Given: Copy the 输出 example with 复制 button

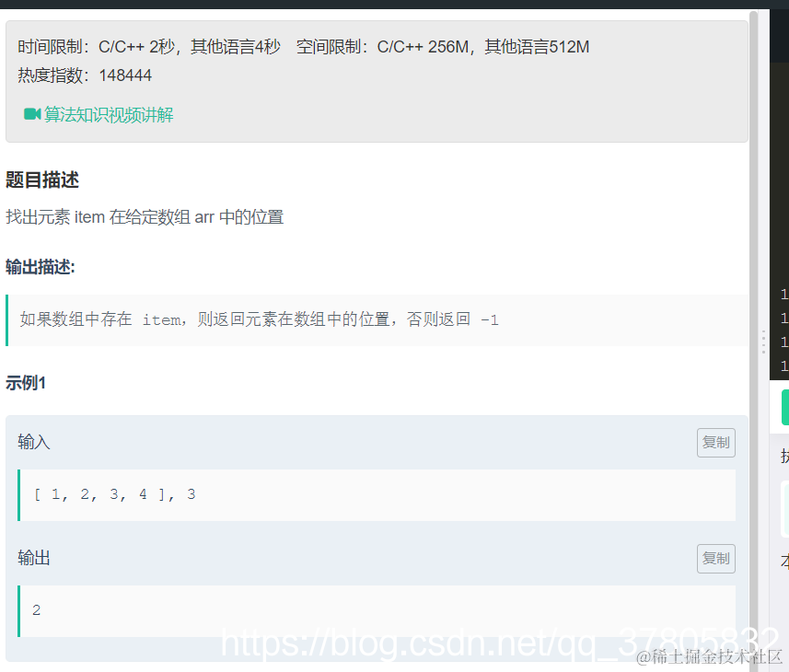Looking at the screenshot, I should [715, 559].
